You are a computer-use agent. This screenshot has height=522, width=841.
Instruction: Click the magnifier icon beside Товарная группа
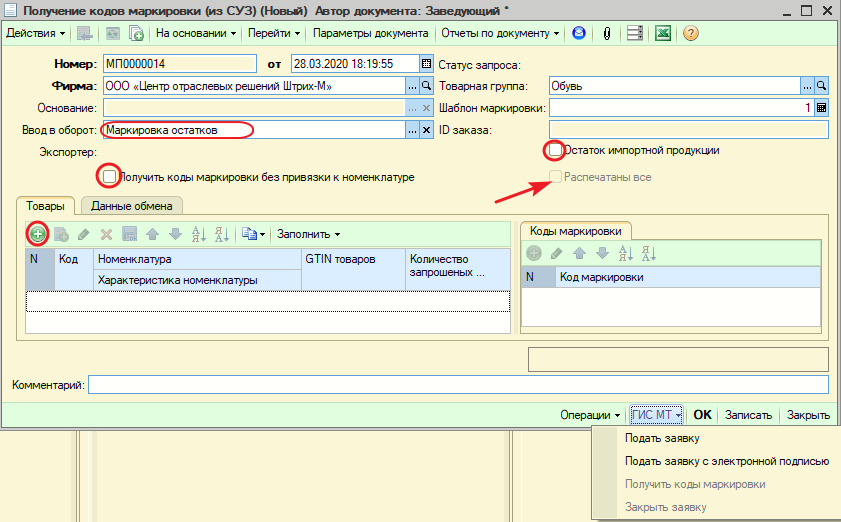coord(822,86)
